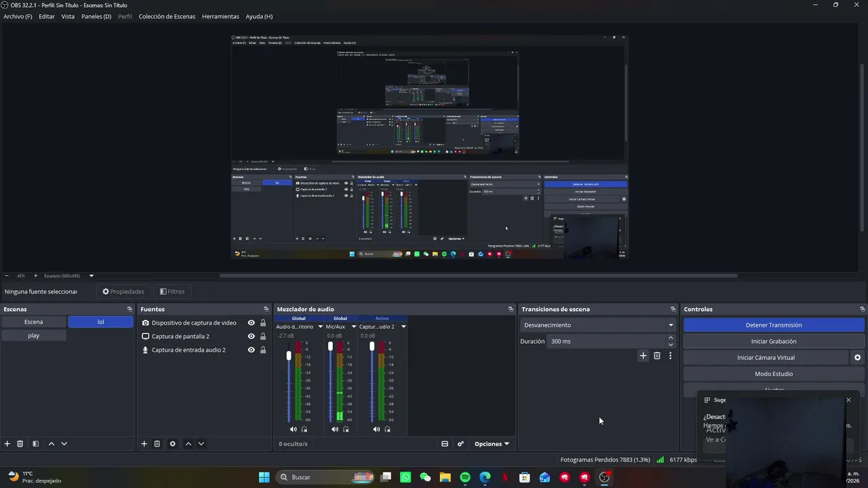Image resolution: width=868 pixels, height=488 pixels.
Task: Open Microsoft Edge from the taskbar
Action: [x=485, y=477]
